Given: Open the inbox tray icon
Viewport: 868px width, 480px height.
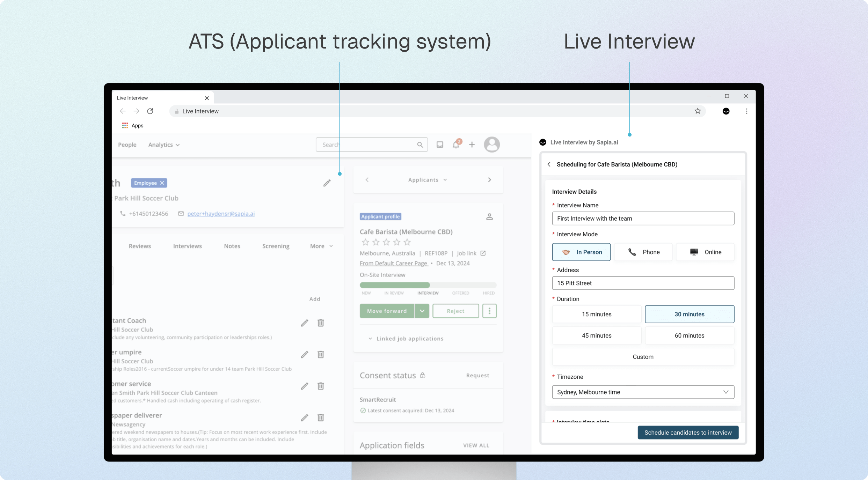Looking at the screenshot, I should [440, 145].
